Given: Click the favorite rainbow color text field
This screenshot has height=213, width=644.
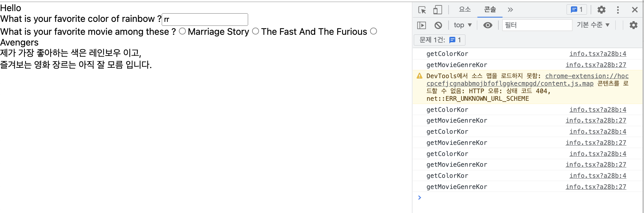Looking at the screenshot, I should pyautogui.click(x=205, y=19).
